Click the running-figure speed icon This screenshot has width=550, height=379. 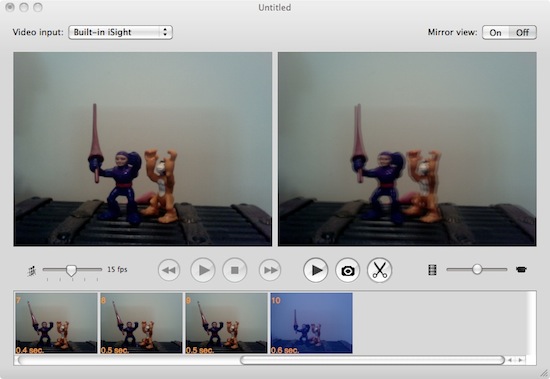32,271
